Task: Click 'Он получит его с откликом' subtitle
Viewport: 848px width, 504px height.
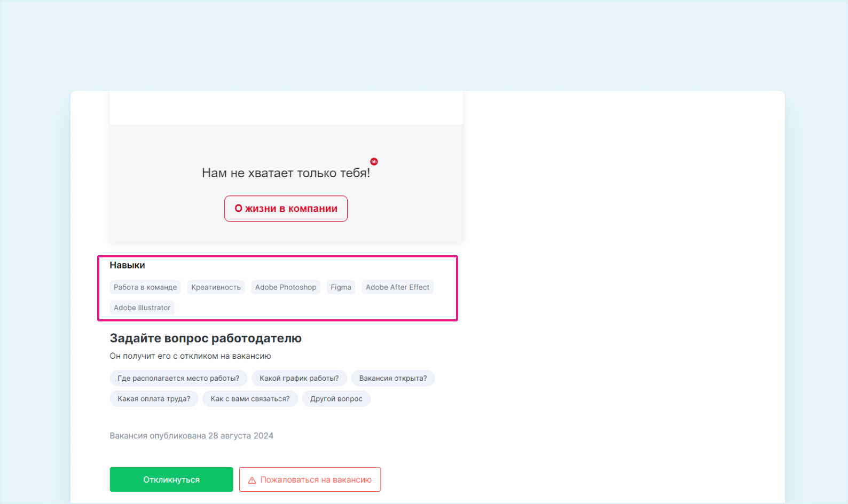Action: click(x=190, y=356)
